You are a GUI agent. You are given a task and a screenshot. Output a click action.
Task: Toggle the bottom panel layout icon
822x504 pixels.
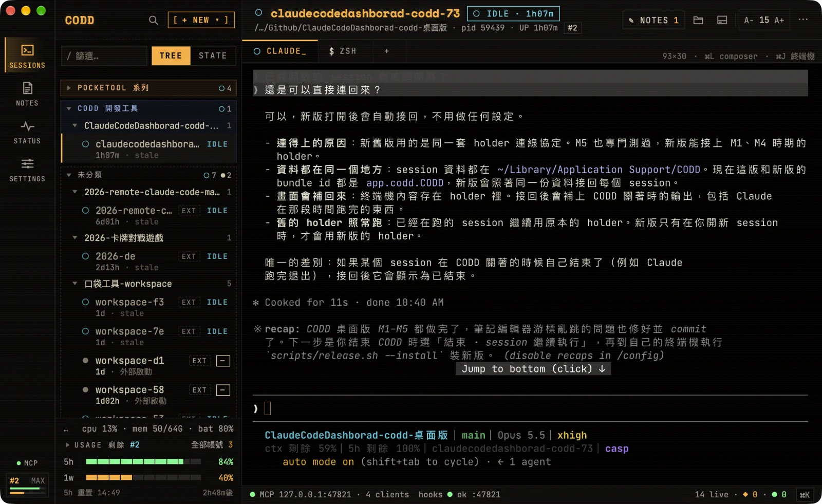click(722, 20)
